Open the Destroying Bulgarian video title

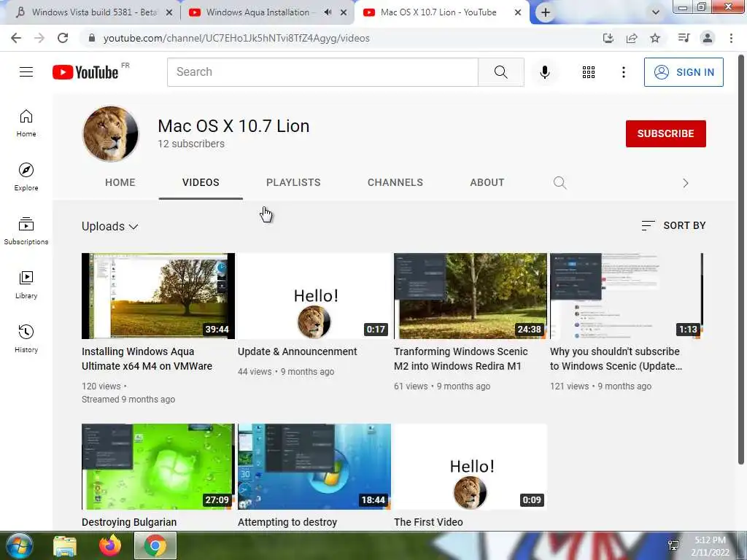point(129,522)
